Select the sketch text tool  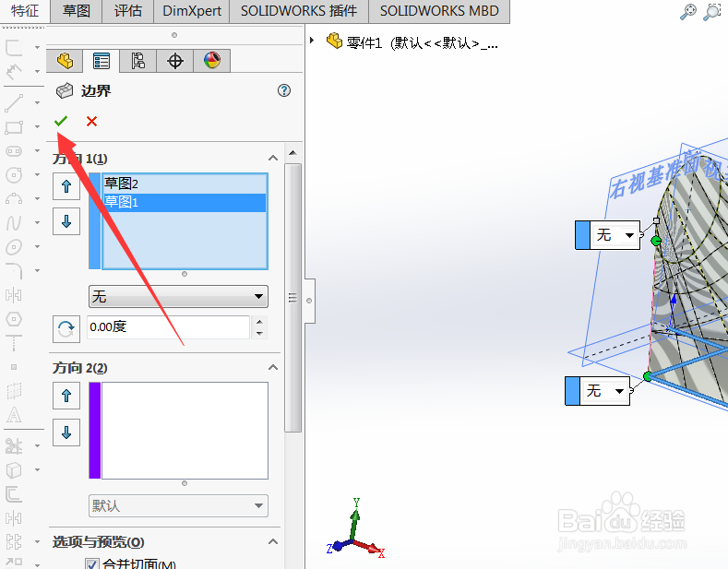pyautogui.click(x=14, y=415)
